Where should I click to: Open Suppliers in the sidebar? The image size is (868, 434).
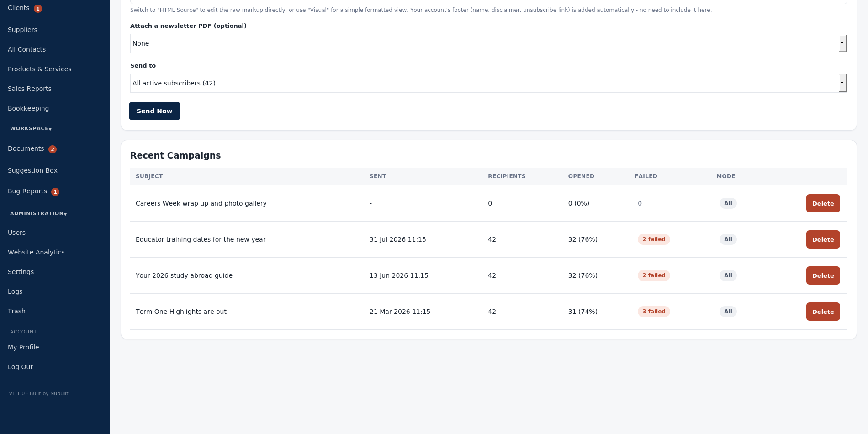(22, 30)
